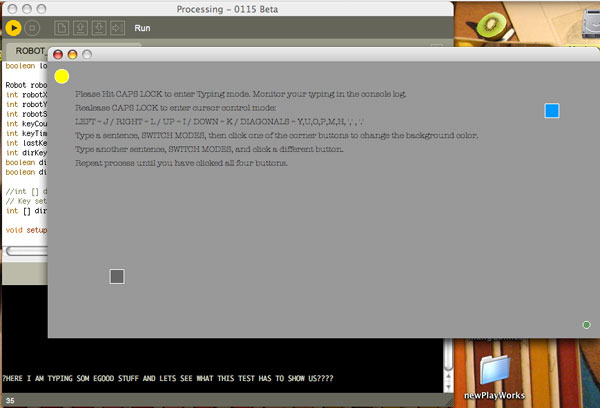Click the dark gray square button
This screenshot has width=600, height=408.
click(x=117, y=276)
